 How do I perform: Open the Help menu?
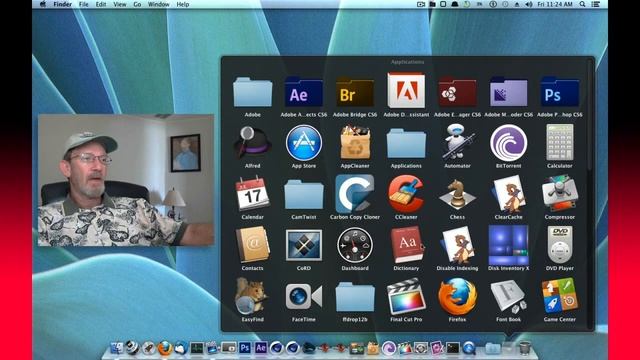pos(183,4)
